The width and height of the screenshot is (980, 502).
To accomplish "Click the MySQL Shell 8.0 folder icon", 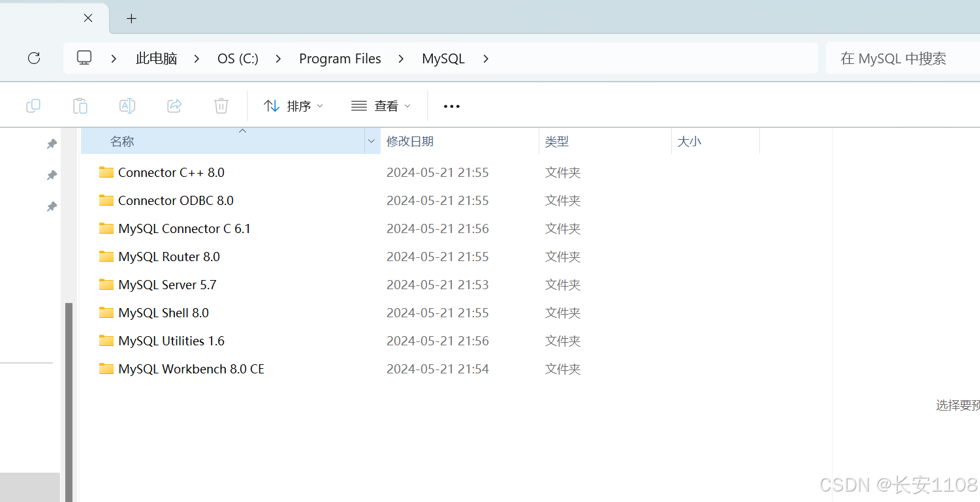I will 106,313.
